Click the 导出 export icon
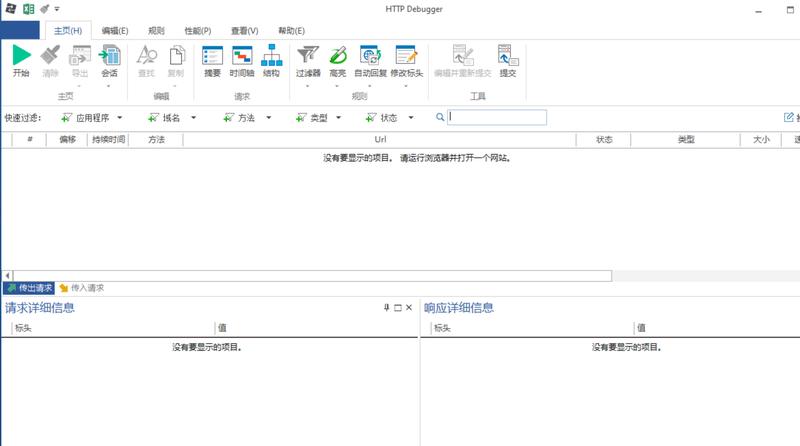 click(x=80, y=55)
